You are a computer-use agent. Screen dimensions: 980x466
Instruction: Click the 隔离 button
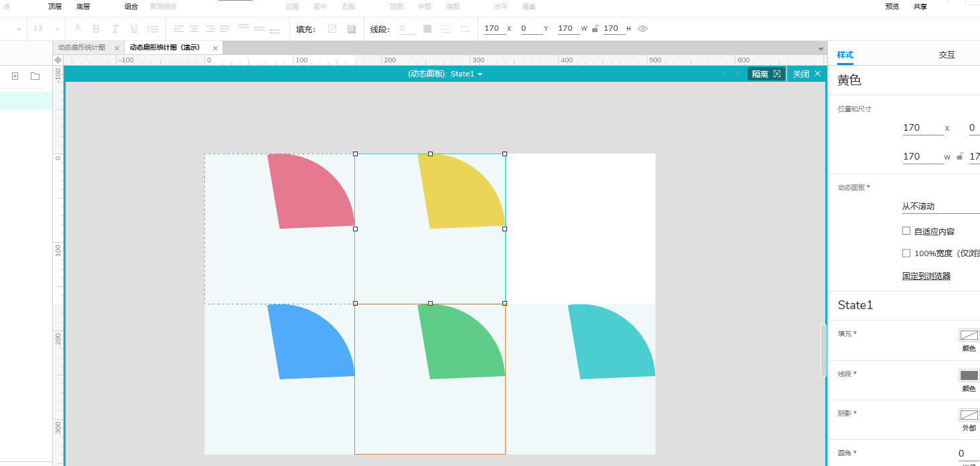(766, 74)
